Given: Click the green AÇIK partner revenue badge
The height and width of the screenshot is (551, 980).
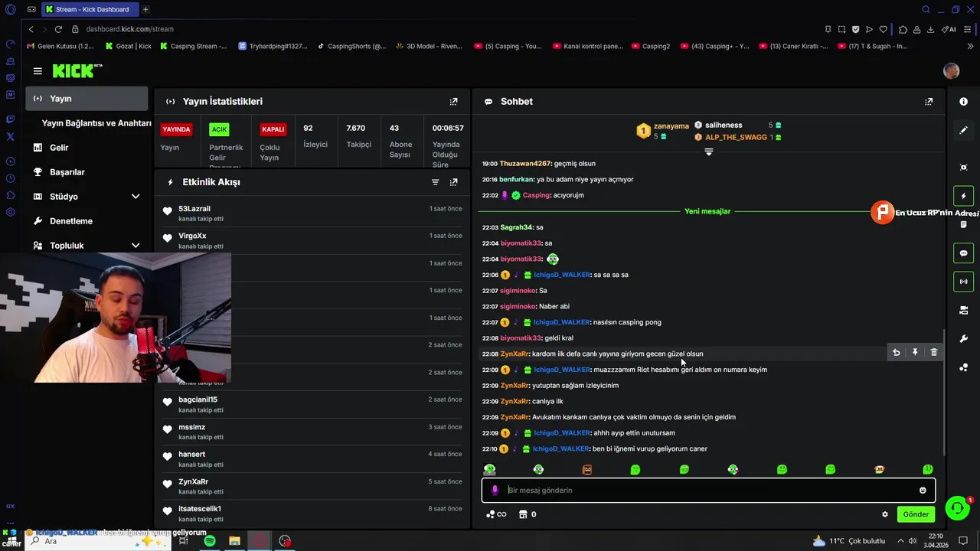Looking at the screenshot, I should pos(220,129).
